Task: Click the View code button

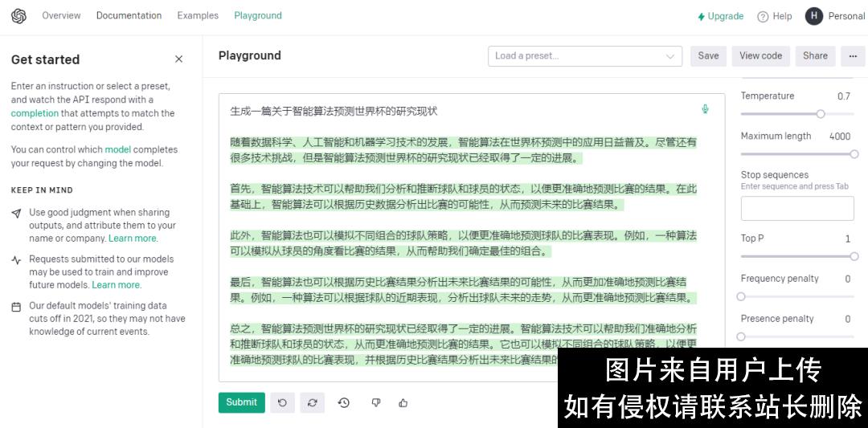Action: pyautogui.click(x=760, y=56)
